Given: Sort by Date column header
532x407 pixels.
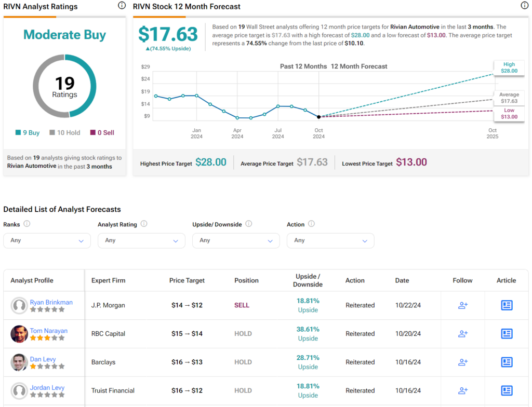Looking at the screenshot, I should (x=402, y=280).
